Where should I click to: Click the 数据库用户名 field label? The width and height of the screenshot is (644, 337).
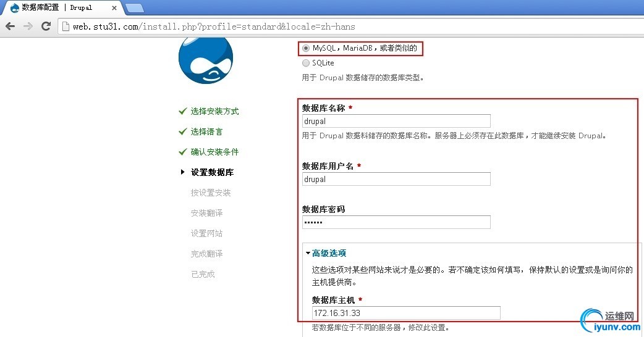[328, 166]
